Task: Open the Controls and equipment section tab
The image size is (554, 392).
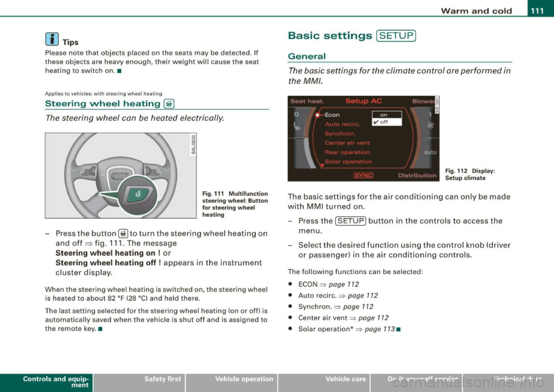Action: 46,382
